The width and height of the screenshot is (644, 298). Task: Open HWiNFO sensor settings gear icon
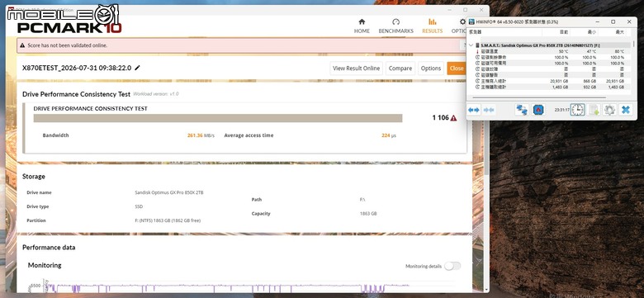pos(609,110)
